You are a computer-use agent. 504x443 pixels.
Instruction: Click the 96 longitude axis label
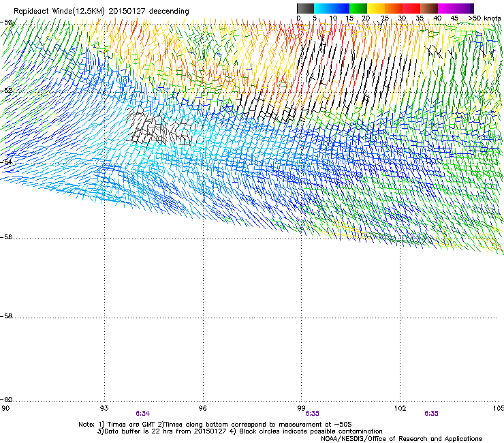click(x=202, y=408)
